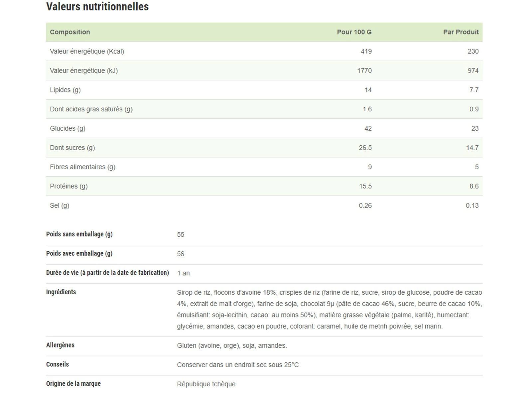Click the Valeurs nutritionnelles heading
Viewport: 532px width, 399px height.
pyautogui.click(x=97, y=7)
